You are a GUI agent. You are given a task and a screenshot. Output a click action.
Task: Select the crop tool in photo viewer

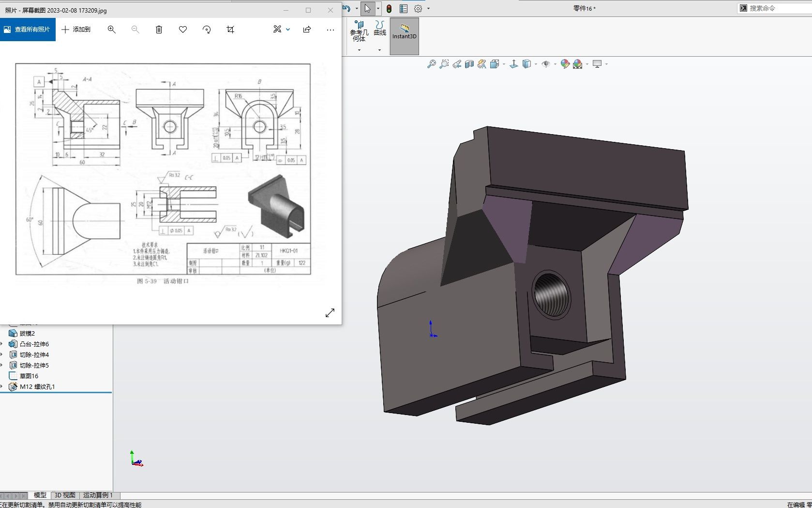click(x=230, y=30)
